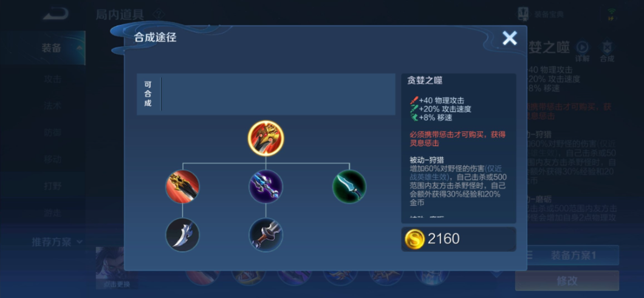The image size is (644, 298).
Task: Expand the 推荐方案 dropdown
Action: coord(57,241)
